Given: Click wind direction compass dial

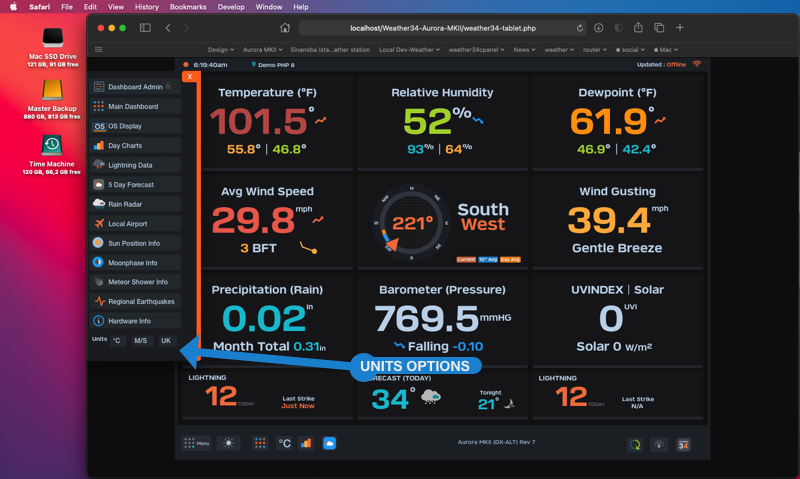Looking at the screenshot, I should click(411, 222).
